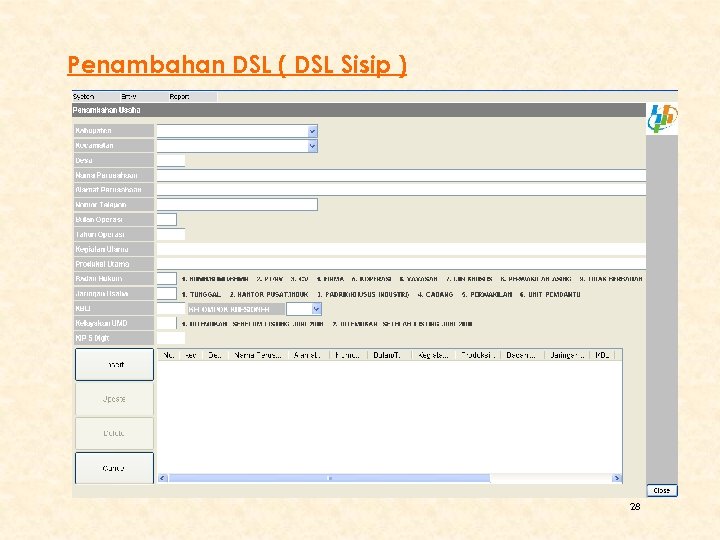Image resolution: width=720 pixels, height=540 pixels.
Task: Open the Report menu
Action: tap(179, 96)
